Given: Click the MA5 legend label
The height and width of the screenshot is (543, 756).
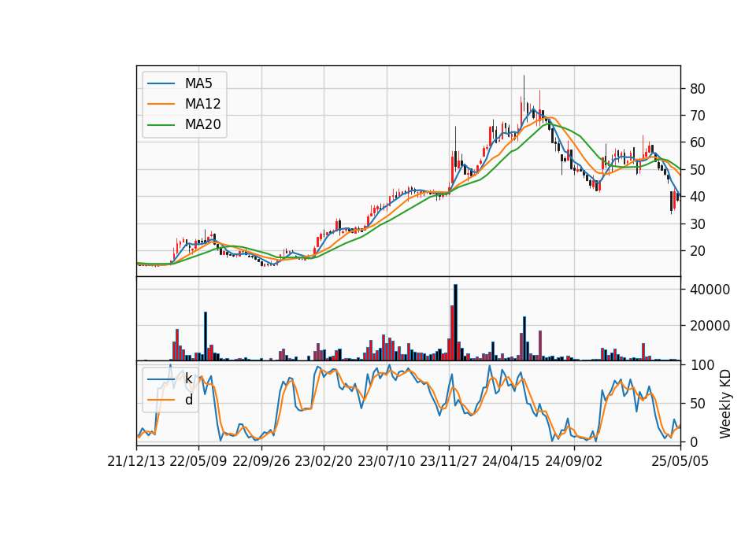Looking at the screenshot, I should point(198,83).
